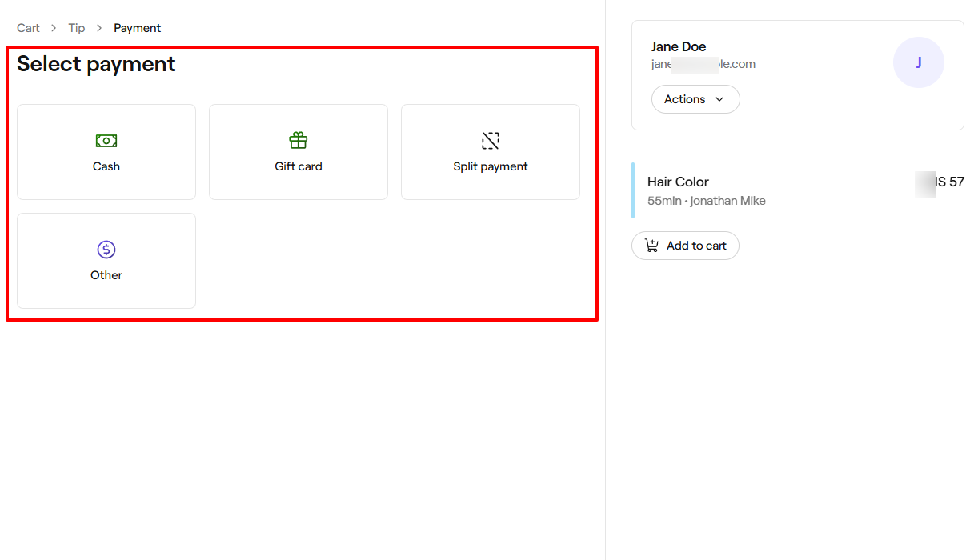This screenshot has height=560, width=970.
Task: Open the Hair Color service item
Action: [x=678, y=182]
